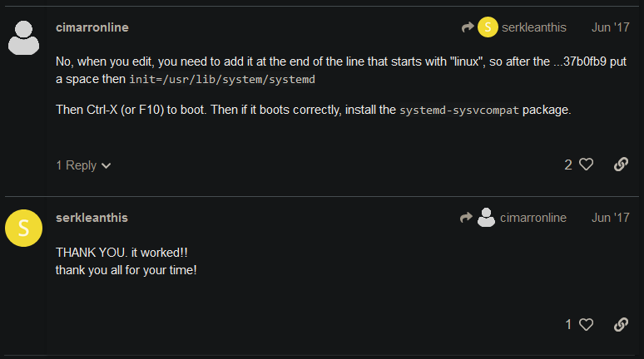Click serkleanthis's yellow S avatar on left

(x=24, y=229)
